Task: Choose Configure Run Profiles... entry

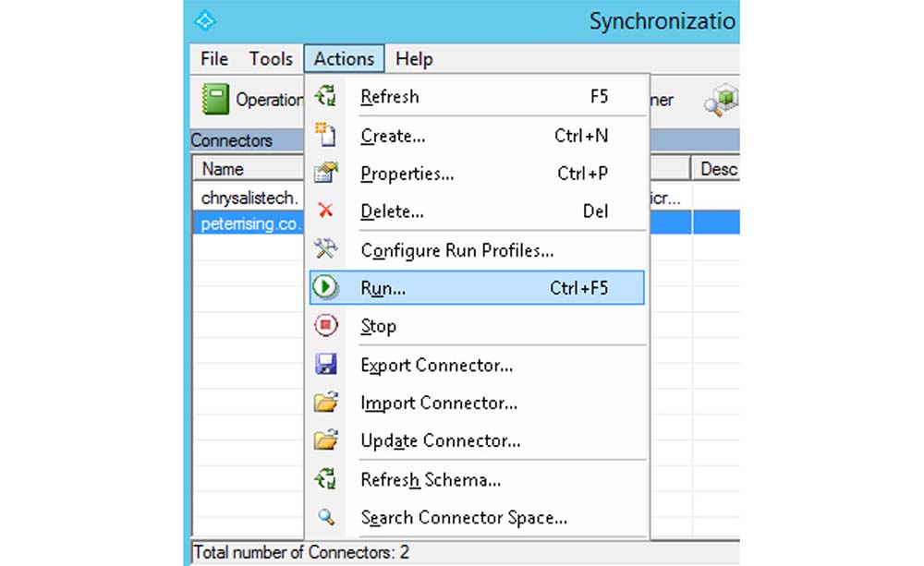Action: click(477, 250)
